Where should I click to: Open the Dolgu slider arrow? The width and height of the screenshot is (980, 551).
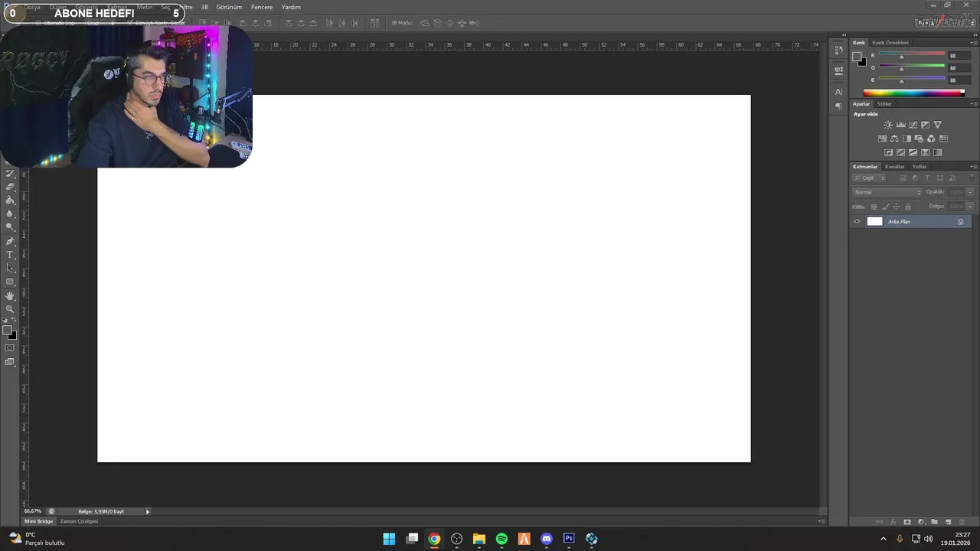(x=970, y=207)
